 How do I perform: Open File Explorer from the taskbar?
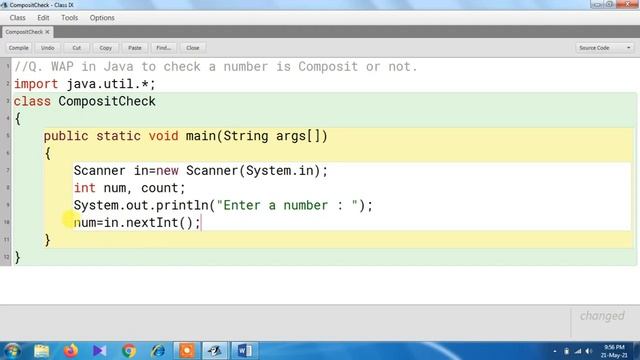pyautogui.click(x=41, y=351)
